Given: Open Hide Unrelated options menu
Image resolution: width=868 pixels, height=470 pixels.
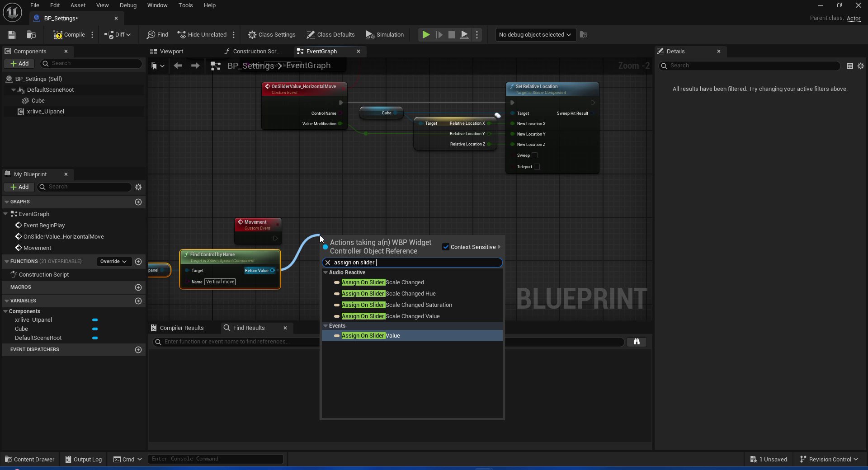Looking at the screenshot, I should (234, 35).
